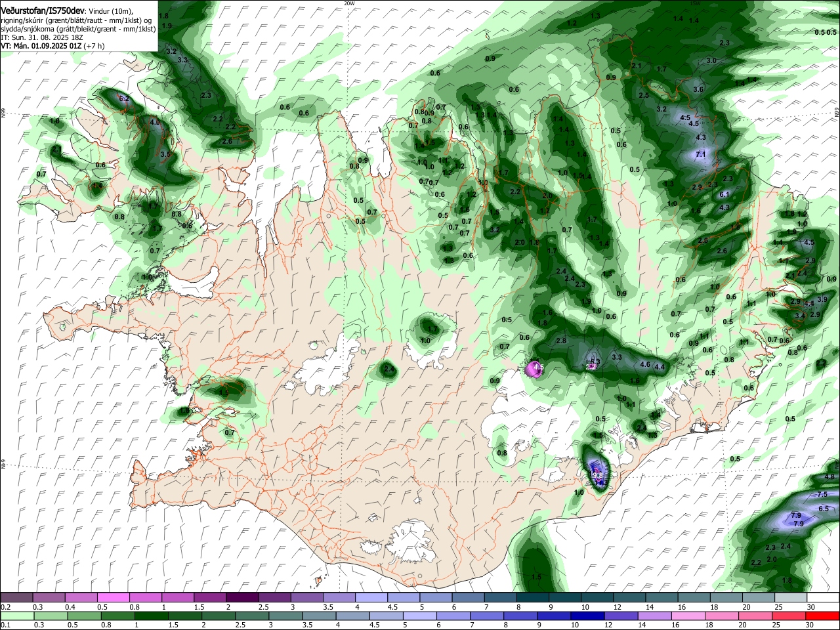Click the pale green legend swatch labeled 0.1

[x=16, y=616]
